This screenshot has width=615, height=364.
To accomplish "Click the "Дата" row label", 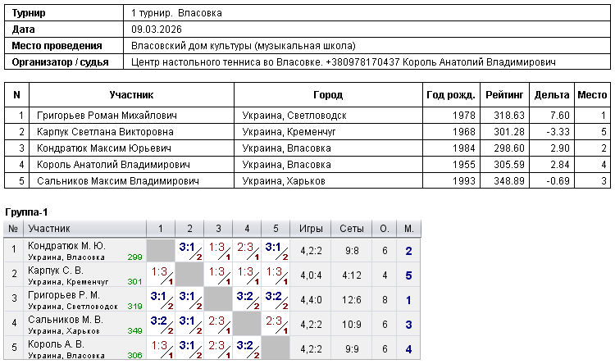I will pyautogui.click(x=23, y=30).
